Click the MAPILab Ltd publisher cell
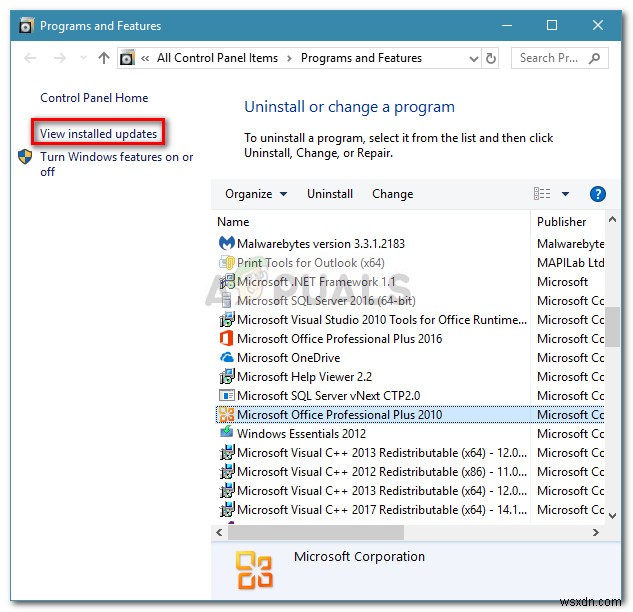 click(x=570, y=263)
